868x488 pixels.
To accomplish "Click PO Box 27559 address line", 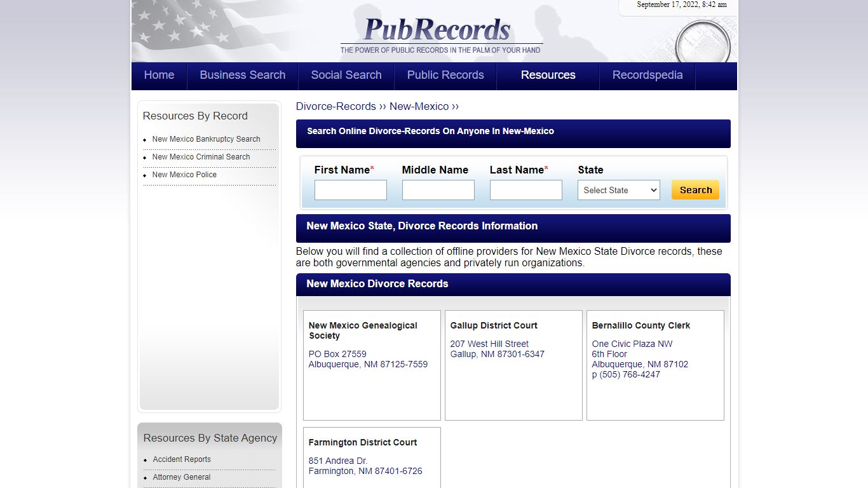I will tap(337, 354).
